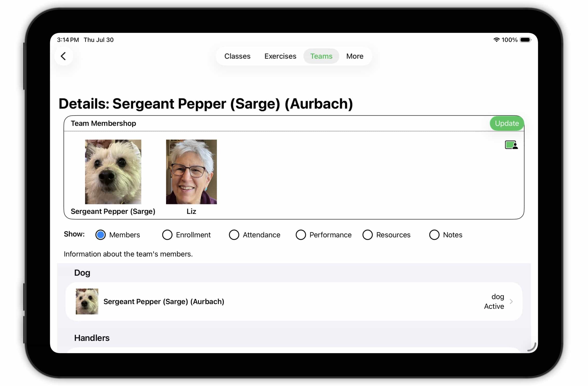Switch to the Exercises tab
This screenshot has height=386, width=588.
click(280, 56)
